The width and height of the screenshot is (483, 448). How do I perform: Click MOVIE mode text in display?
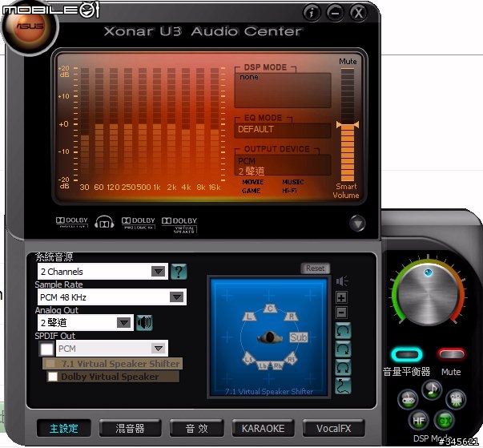(253, 182)
